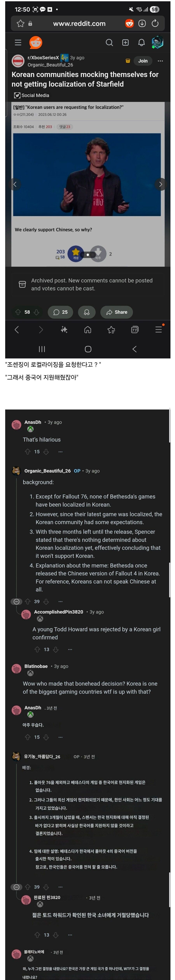Viewport: 175px width, 980px height.
Task: Upvote the Starfield localization post
Action: click(x=18, y=312)
